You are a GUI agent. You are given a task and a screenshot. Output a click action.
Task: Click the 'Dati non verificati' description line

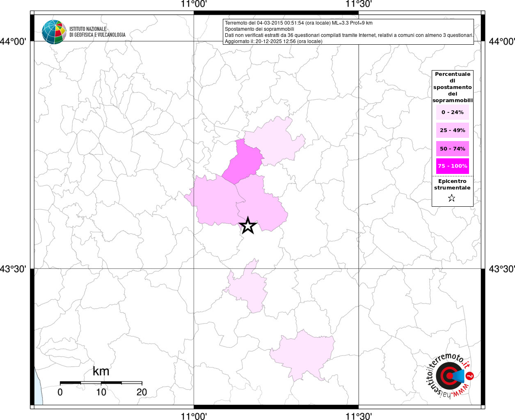[x=349, y=35]
